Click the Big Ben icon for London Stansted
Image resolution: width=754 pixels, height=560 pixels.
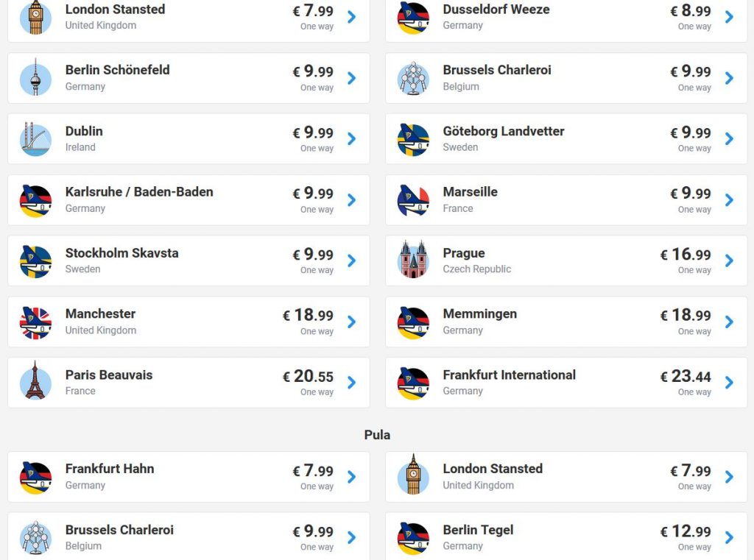tap(35, 17)
